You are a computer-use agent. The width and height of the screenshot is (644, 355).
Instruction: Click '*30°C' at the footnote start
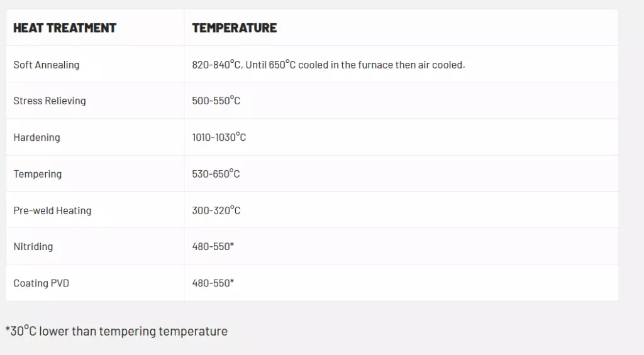[x=21, y=331]
